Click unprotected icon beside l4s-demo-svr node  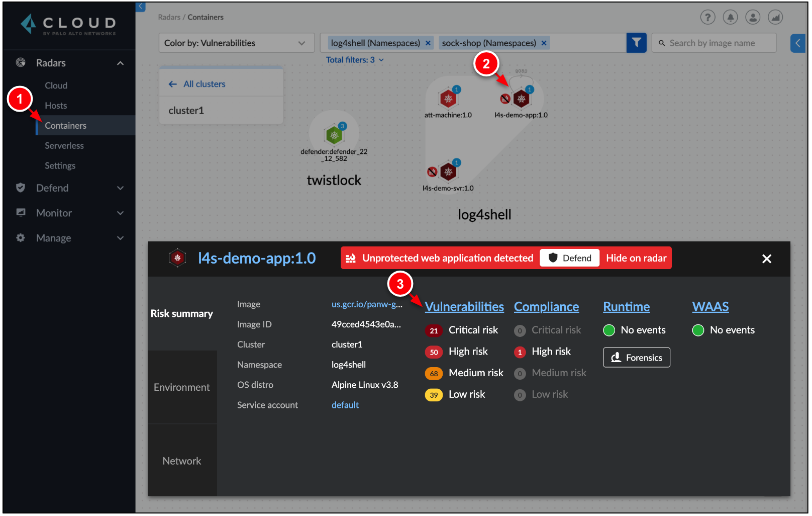(x=432, y=172)
